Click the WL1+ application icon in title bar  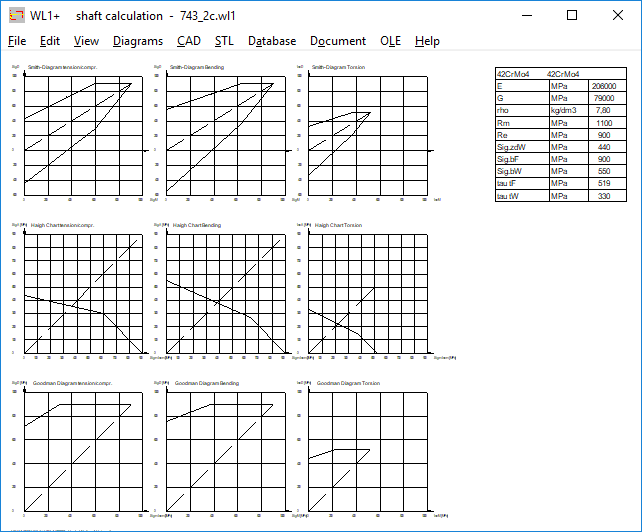point(16,15)
